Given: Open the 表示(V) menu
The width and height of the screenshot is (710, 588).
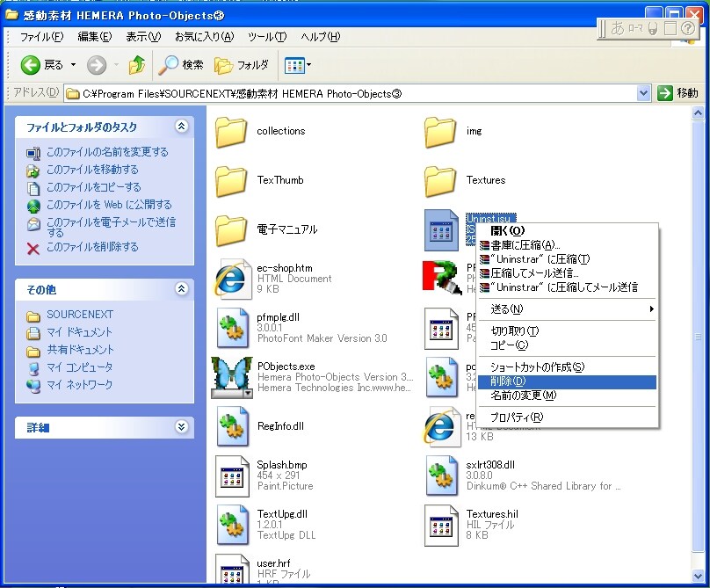Looking at the screenshot, I should coord(143,37).
